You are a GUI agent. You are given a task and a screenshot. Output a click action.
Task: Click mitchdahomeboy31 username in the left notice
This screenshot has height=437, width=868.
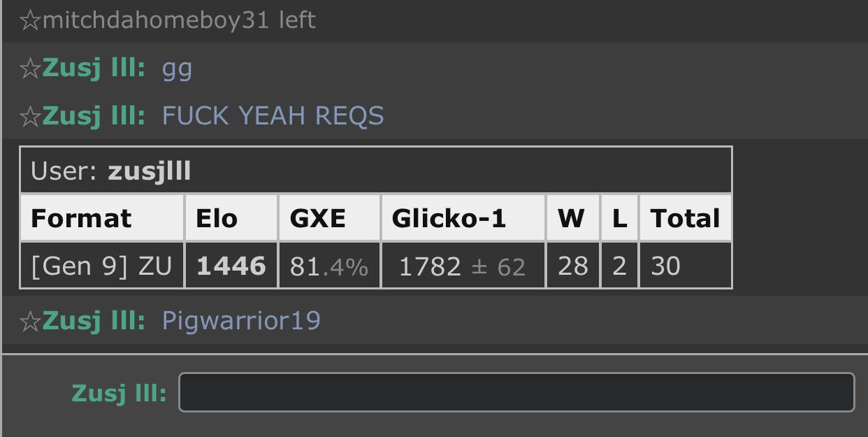(156, 20)
